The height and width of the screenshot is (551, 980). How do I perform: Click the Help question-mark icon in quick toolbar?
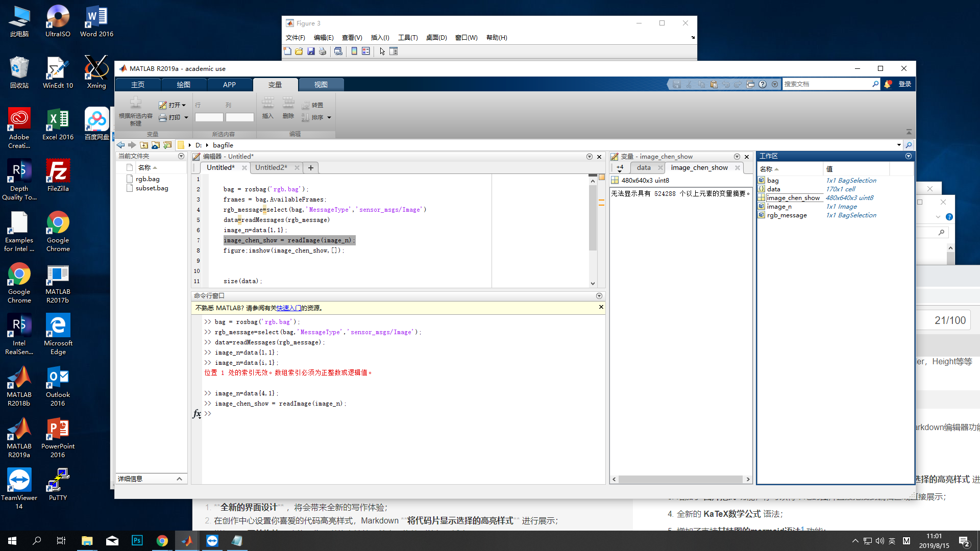click(x=763, y=85)
